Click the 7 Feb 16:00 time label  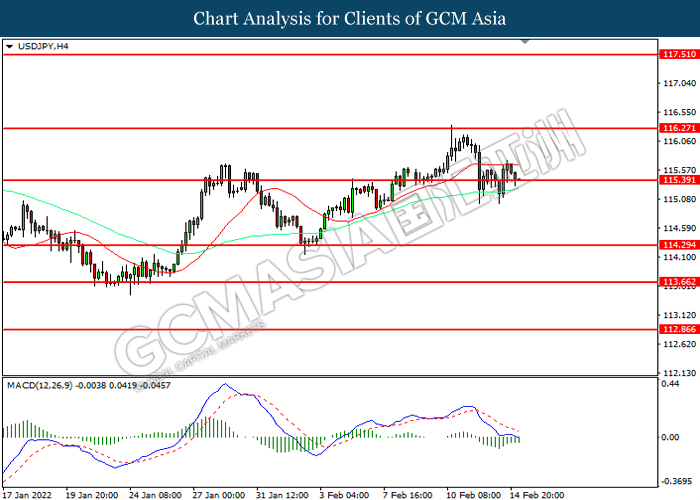pos(407,495)
